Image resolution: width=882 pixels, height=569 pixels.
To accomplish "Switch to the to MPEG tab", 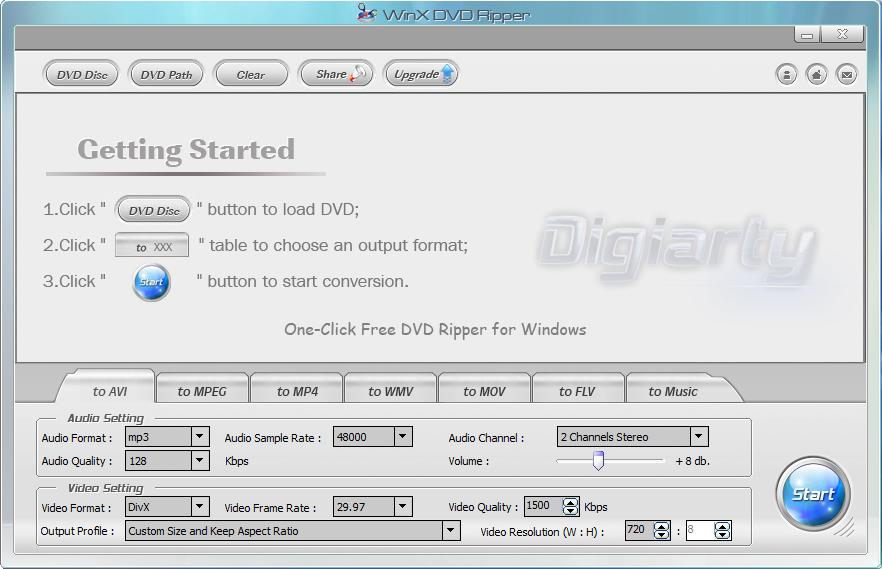I will click(x=202, y=391).
